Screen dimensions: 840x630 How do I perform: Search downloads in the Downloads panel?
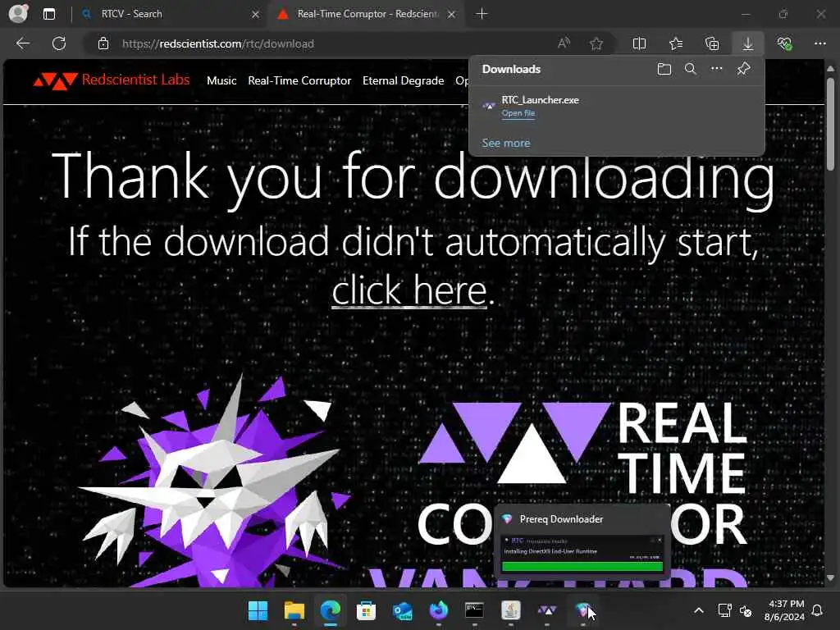pos(691,69)
